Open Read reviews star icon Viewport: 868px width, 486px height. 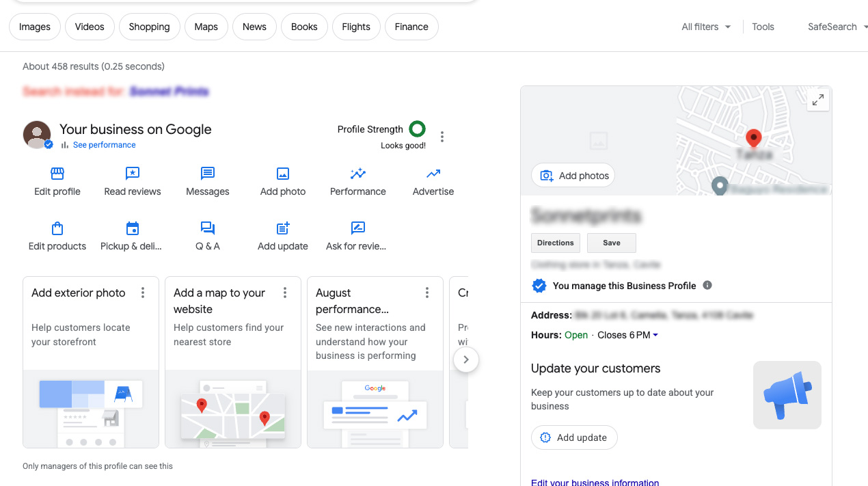pos(133,174)
